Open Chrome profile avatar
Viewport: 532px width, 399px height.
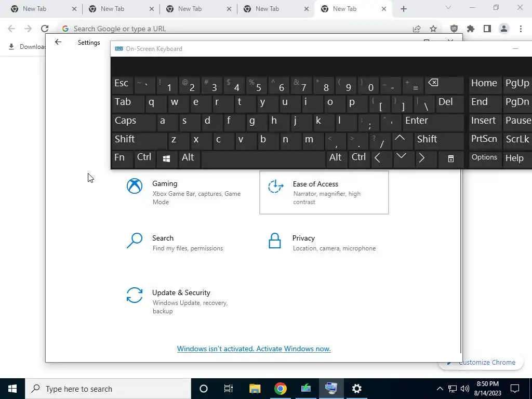(504, 29)
